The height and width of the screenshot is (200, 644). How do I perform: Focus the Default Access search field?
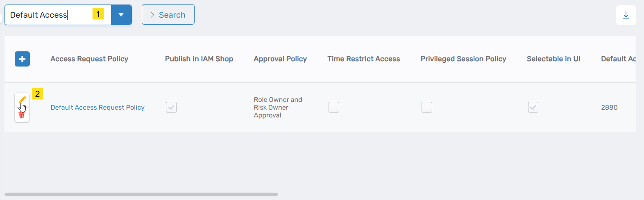(49, 15)
